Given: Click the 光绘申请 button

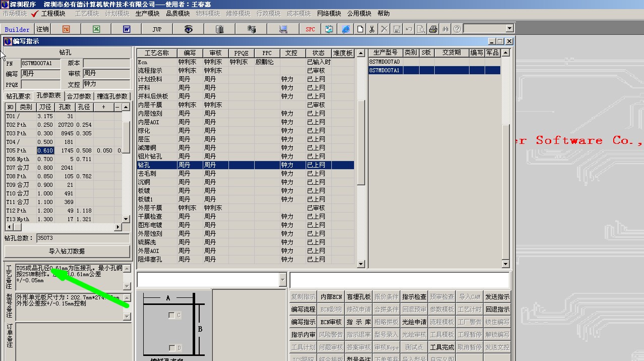Looking at the screenshot, I should pos(414,322).
